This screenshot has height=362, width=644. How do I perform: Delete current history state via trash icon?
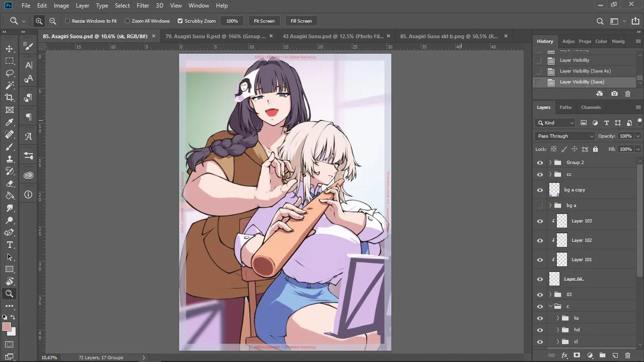pyautogui.click(x=627, y=94)
